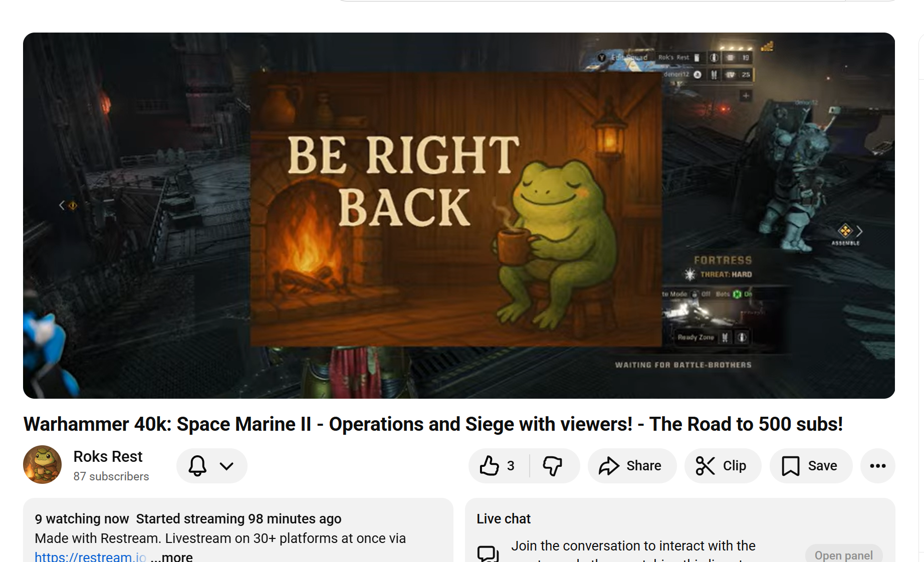Click the 87 subscribers count
The image size is (924, 562).
point(111,476)
